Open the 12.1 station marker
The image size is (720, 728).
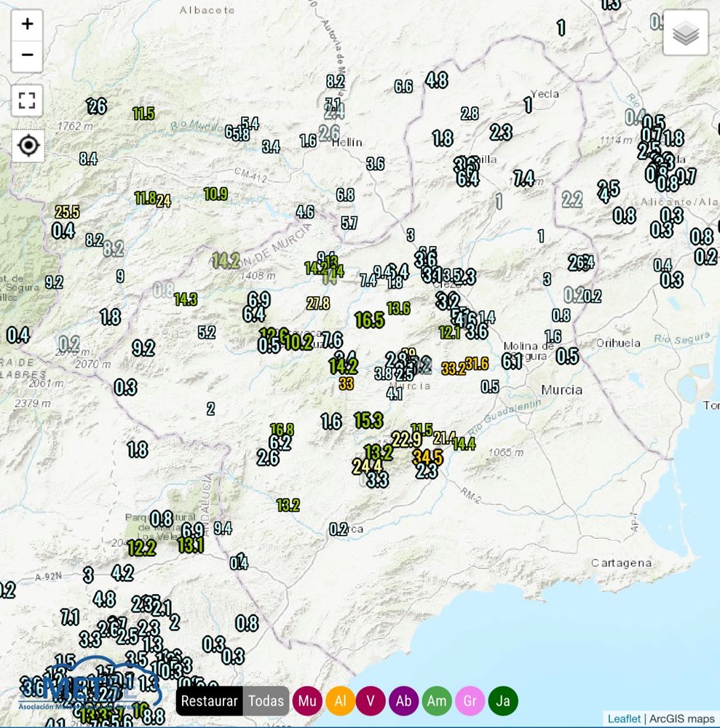coord(449,333)
